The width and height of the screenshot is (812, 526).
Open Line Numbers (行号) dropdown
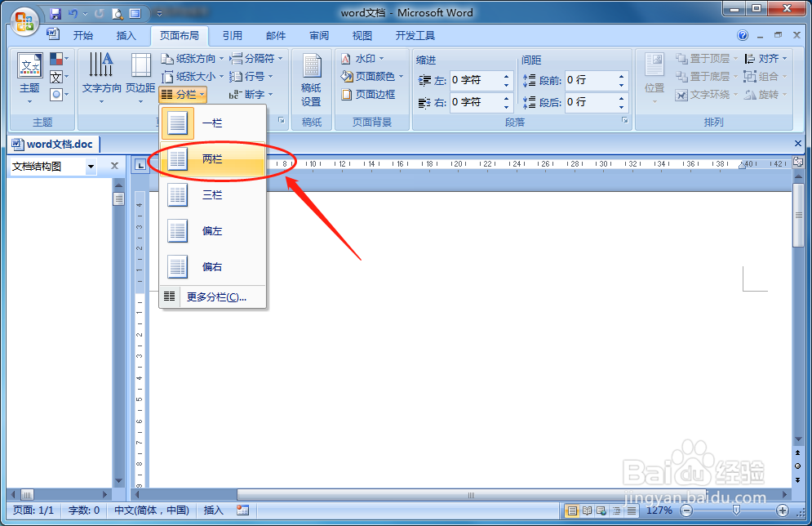[x=251, y=77]
